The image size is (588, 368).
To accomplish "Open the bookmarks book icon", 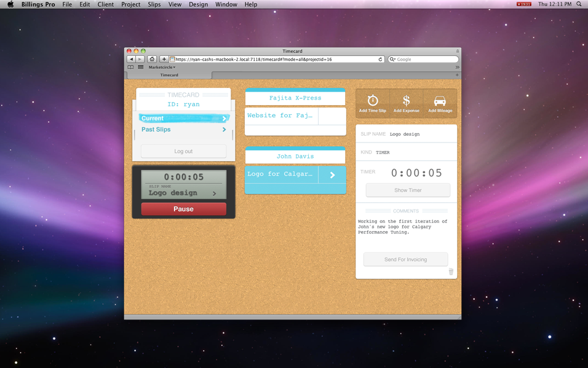I will click(130, 67).
